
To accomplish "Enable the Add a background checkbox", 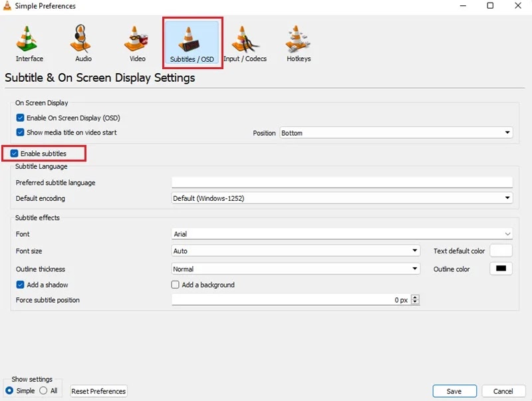I will click(x=175, y=285).
